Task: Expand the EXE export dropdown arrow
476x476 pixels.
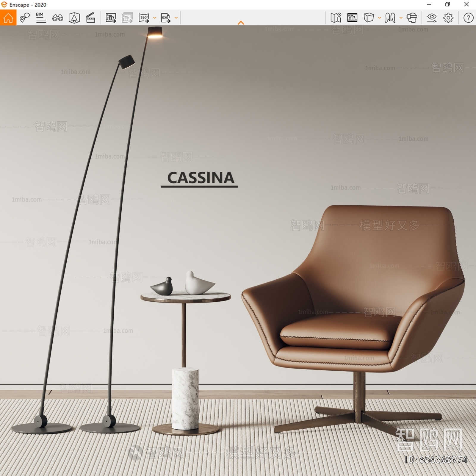Action: [x=176, y=18]
